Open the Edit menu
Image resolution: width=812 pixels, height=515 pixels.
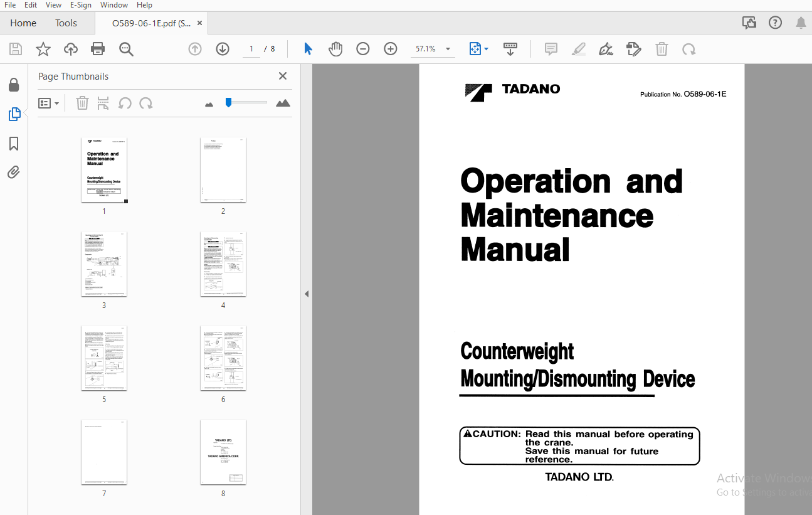31,5
